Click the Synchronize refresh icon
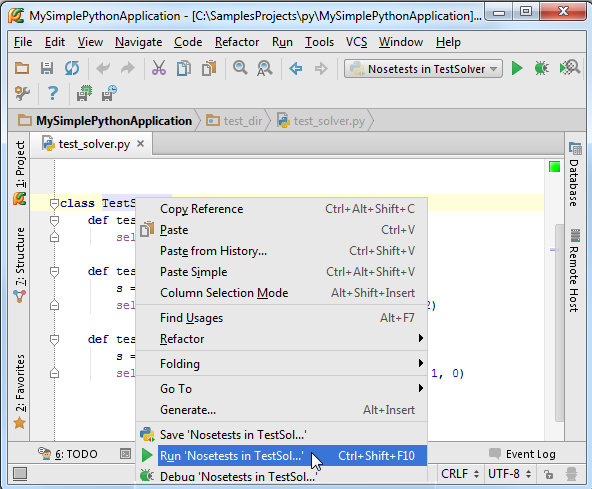The height and width of the screenshot is (489, 592). 72,68
